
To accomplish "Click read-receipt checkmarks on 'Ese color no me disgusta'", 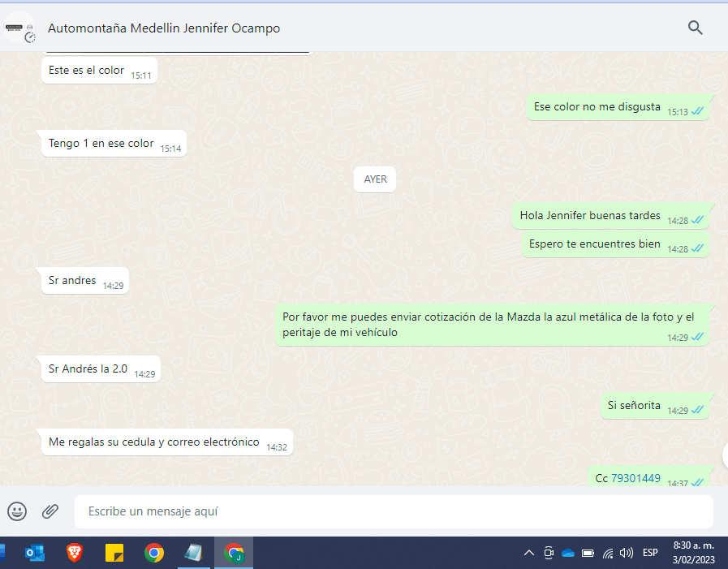I will click(x=697, y=111).
